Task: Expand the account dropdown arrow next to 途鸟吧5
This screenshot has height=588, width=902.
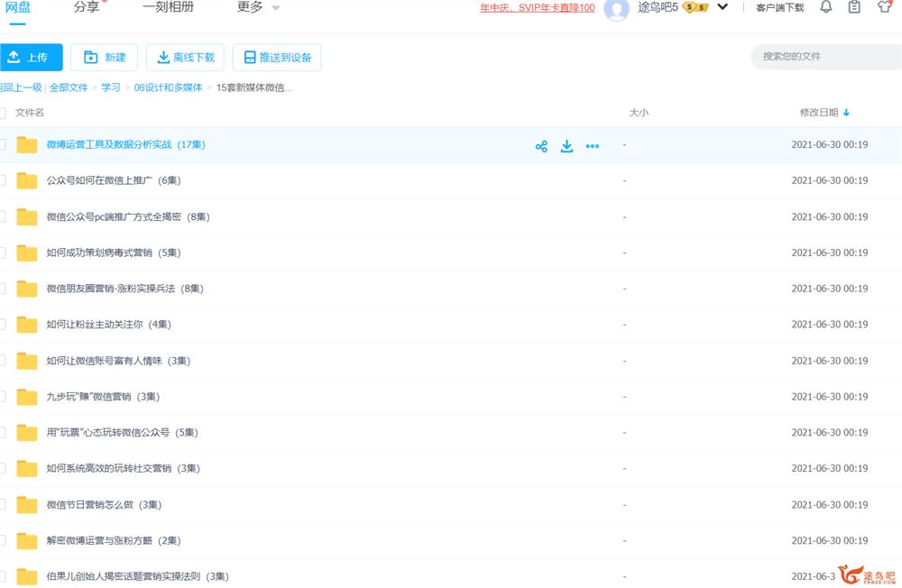Action: pyautogui.click(x=723, y=7)
